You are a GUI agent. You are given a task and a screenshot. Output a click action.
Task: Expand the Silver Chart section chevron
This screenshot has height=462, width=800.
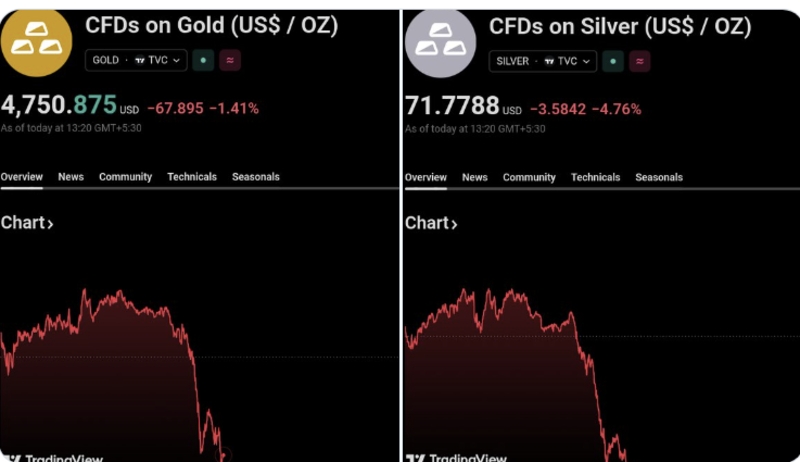(x=454, y=224)
